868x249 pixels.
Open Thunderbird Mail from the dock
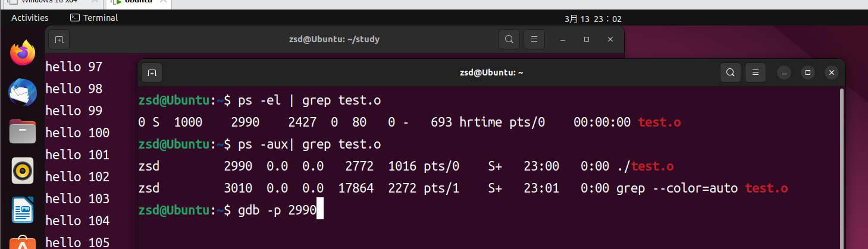coord(23,93)
